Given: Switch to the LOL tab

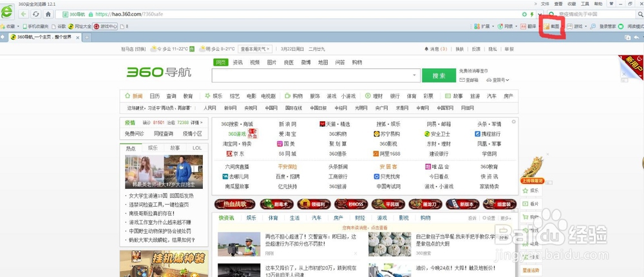Looking at the screenshot, I should click(197, 148).
